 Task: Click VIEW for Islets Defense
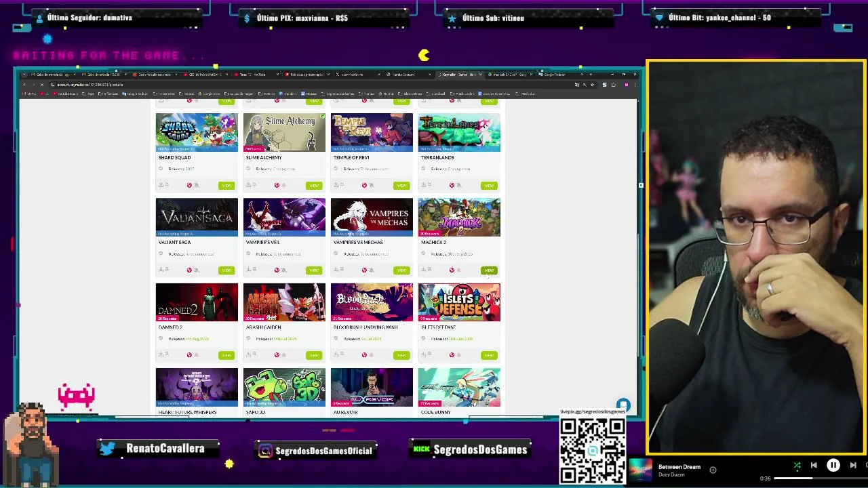pos(489,355)
